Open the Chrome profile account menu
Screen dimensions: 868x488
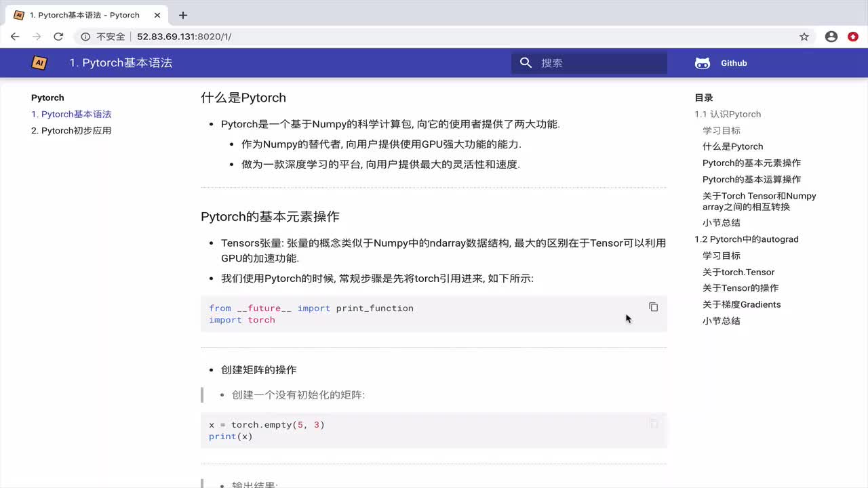[x=831, y=37]
